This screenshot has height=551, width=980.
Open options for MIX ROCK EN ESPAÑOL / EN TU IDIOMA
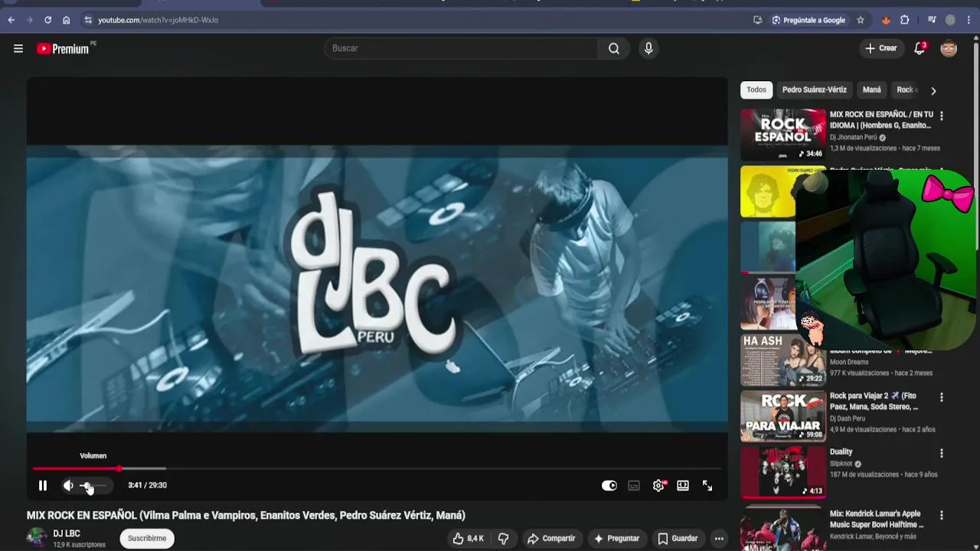coord(942,116)
